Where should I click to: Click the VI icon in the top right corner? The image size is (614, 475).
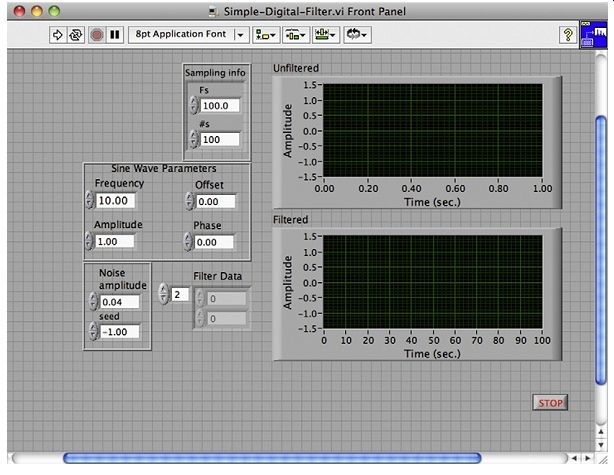tap(593, 34)
